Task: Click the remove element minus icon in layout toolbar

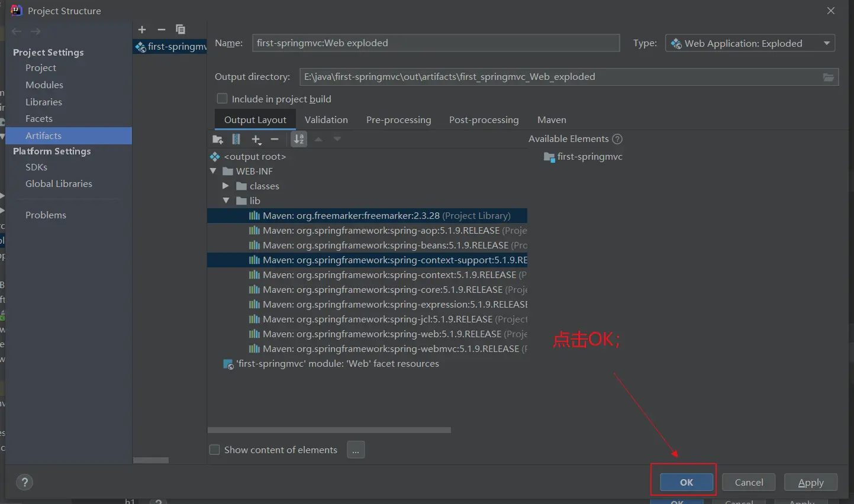Action: coord(275,140)
